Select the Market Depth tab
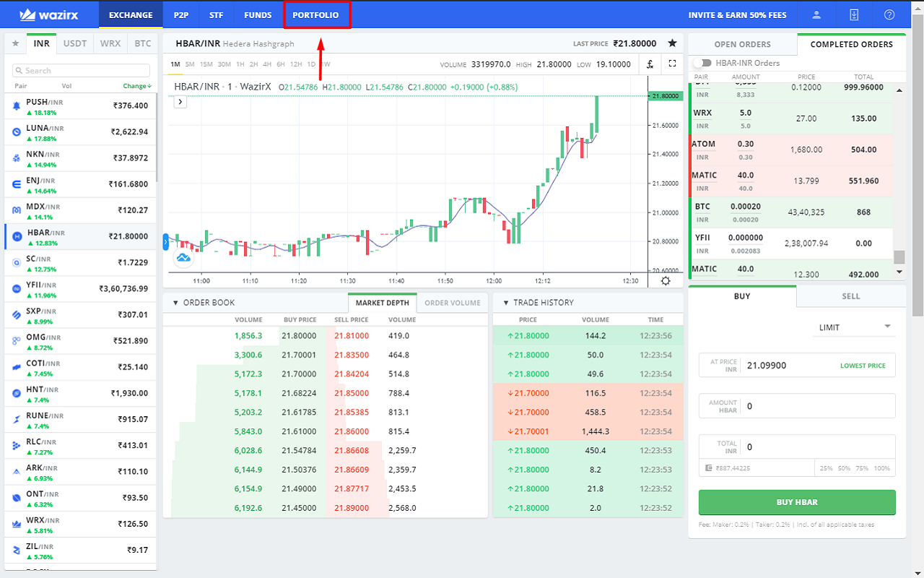Image resolution: width=924 pixels, height=578 pixels. (x=382, y=303)
